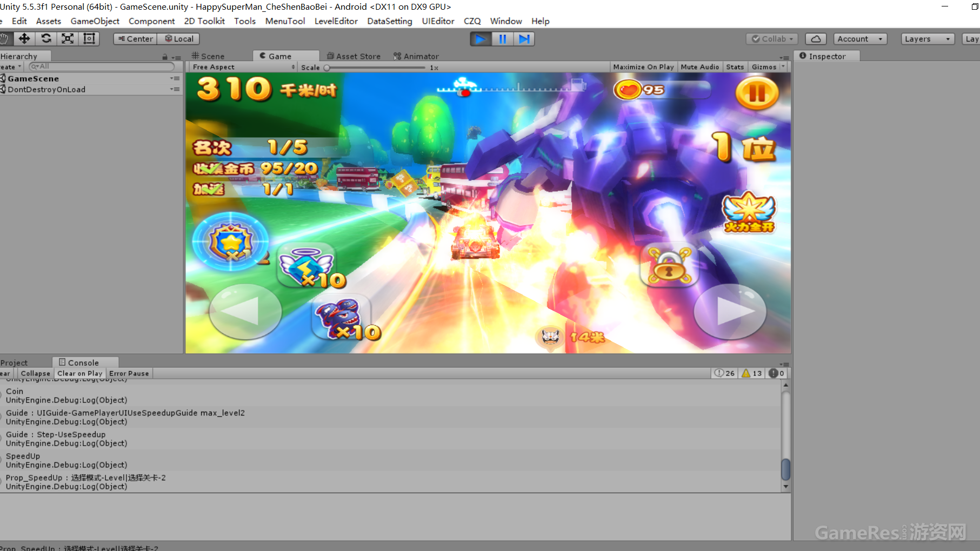Toggle the Hierarchy lock icon
Image resolution: width=980 pixels, height=551 pixels.
click(165, 57)
